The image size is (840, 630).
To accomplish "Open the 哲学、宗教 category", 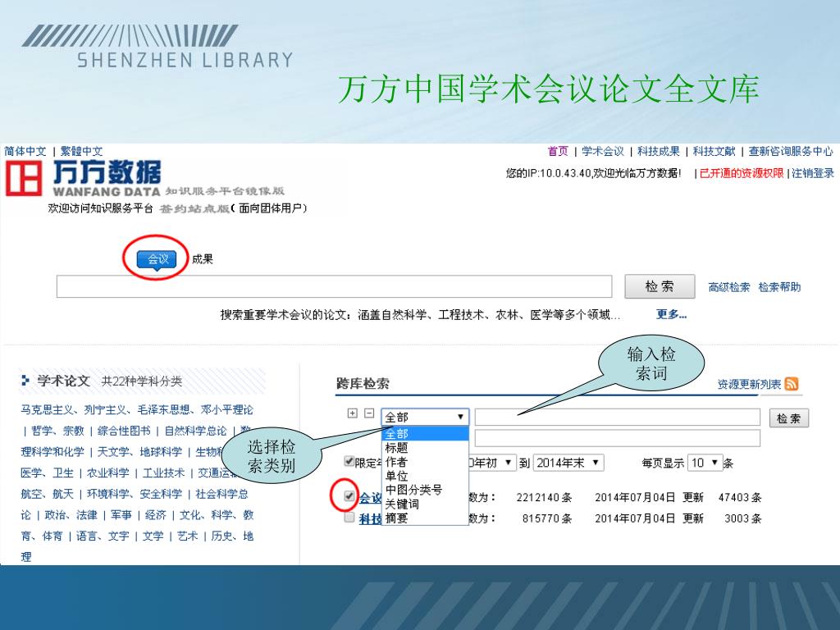I will coord(57,431).
